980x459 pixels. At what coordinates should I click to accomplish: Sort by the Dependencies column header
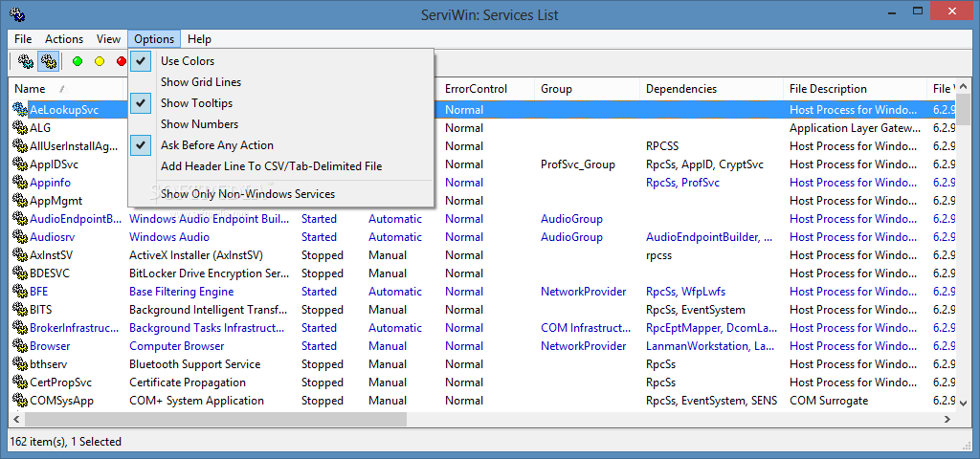tap(711, 89)
